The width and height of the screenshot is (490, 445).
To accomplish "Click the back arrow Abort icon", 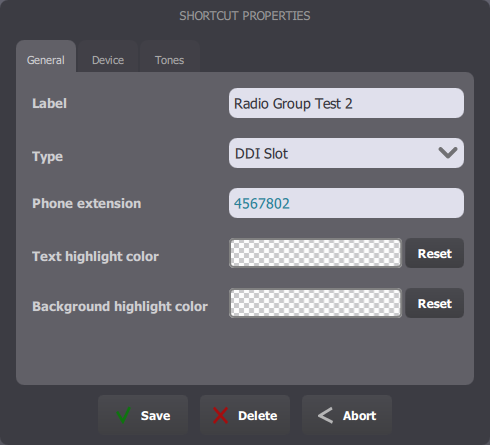I will 325,415.
